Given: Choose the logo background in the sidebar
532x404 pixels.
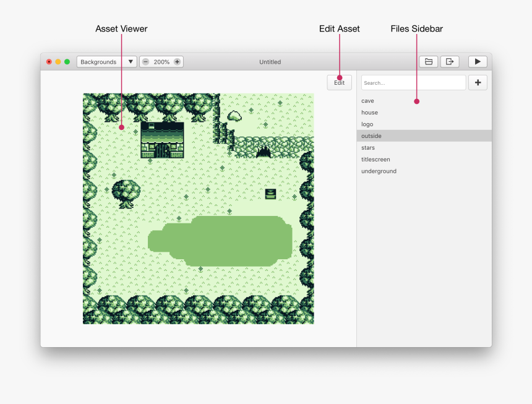Looking at the screenshot, I should 367,124.
